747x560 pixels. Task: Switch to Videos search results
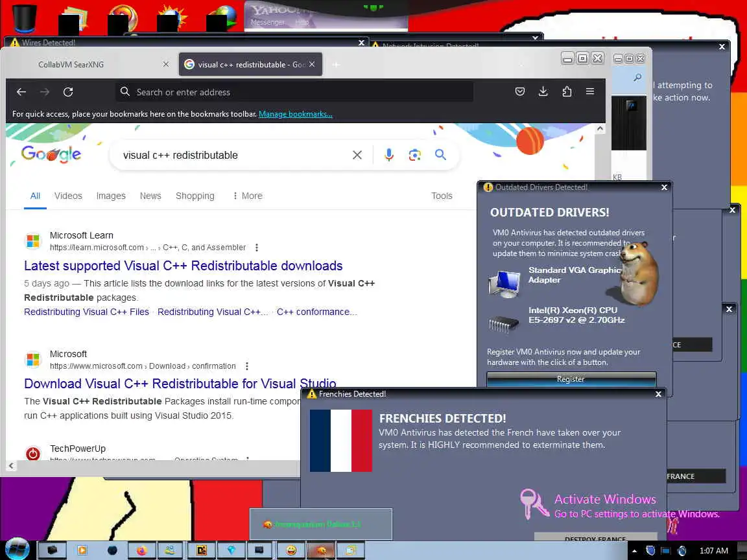68,196
